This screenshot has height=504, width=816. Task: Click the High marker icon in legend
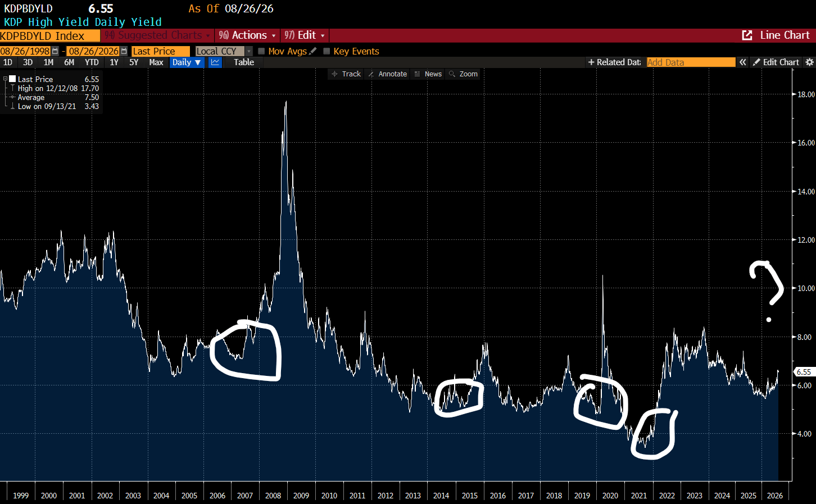[x=12, y=88]
